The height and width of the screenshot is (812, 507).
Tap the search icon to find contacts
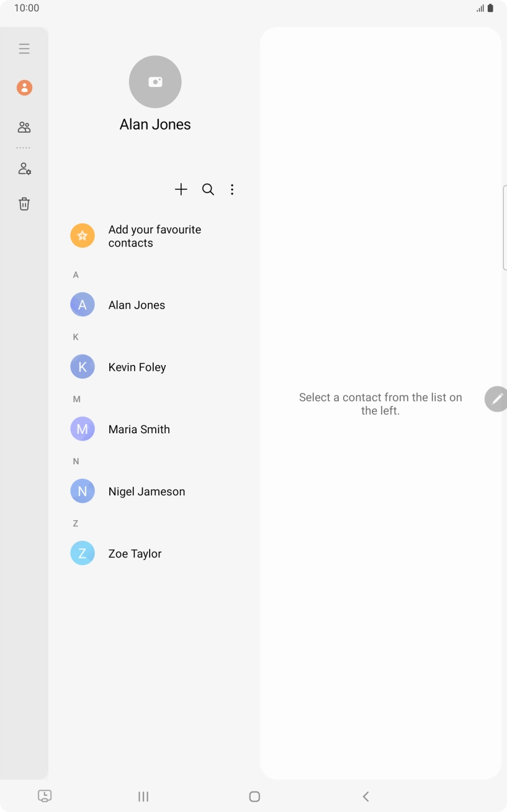pyautogui.click(x=208, y=189)
